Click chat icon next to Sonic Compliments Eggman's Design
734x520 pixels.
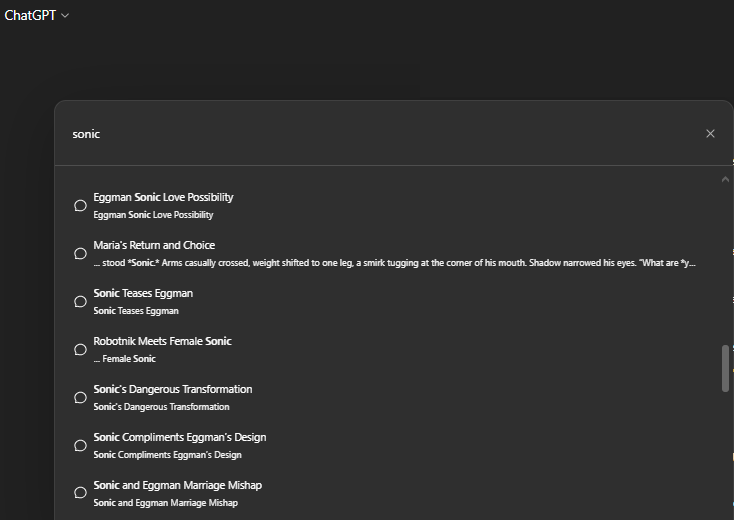pyautogui.click(x=80, y=446)
